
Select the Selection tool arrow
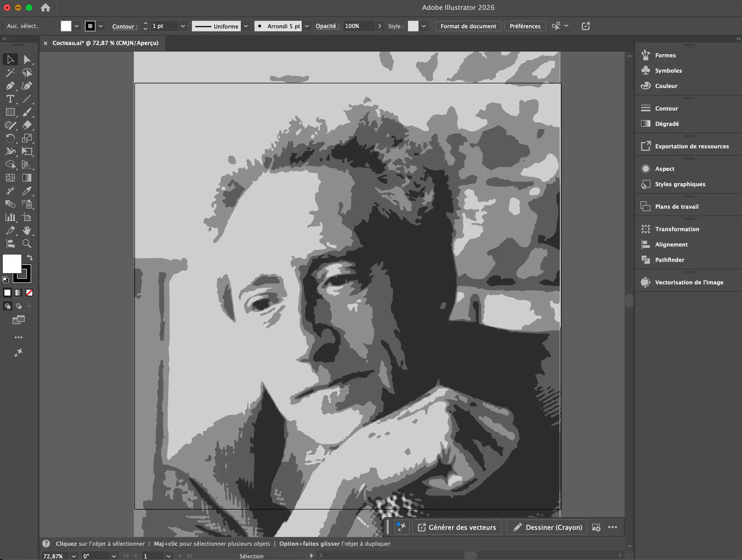(x=10, y=60)
